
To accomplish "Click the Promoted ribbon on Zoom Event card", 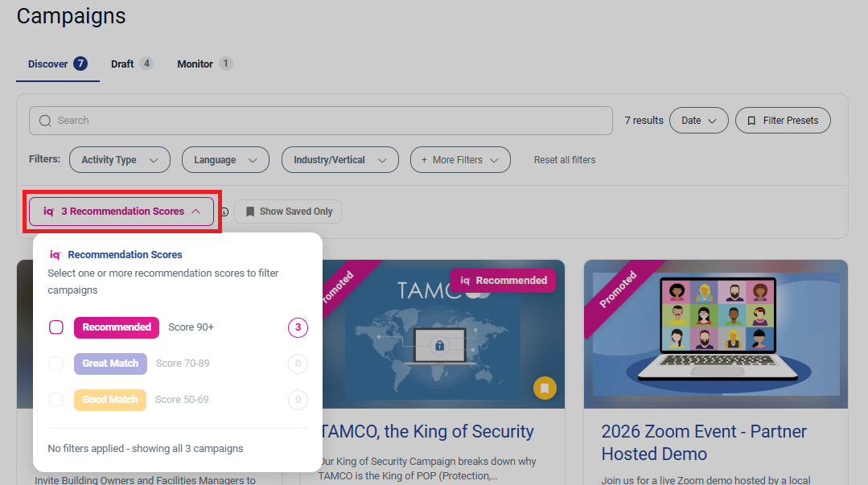I will pyautogui.click(x=619, y=290).
